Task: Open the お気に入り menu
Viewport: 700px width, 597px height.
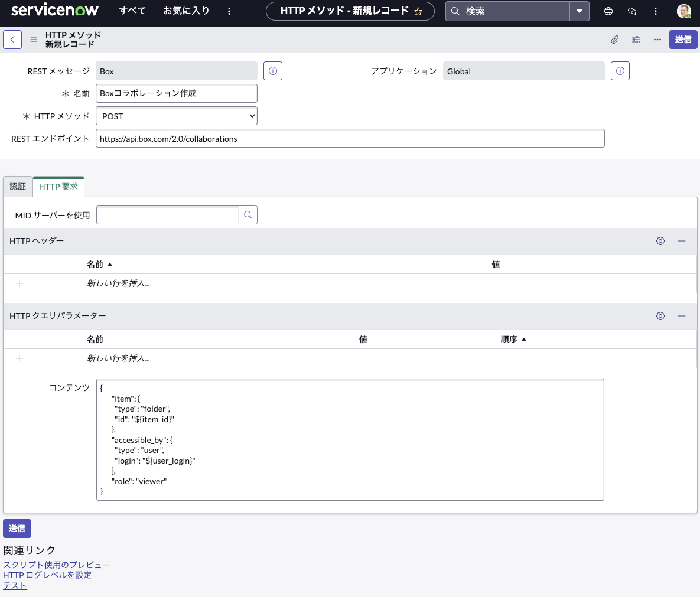Action: pyautogui.click(x=186, y=11)
